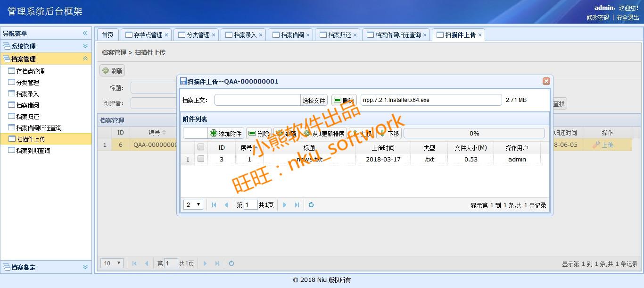Click the re-sort from 1 (从1更新排序) button
644x288 pixels.
[324, 134]
